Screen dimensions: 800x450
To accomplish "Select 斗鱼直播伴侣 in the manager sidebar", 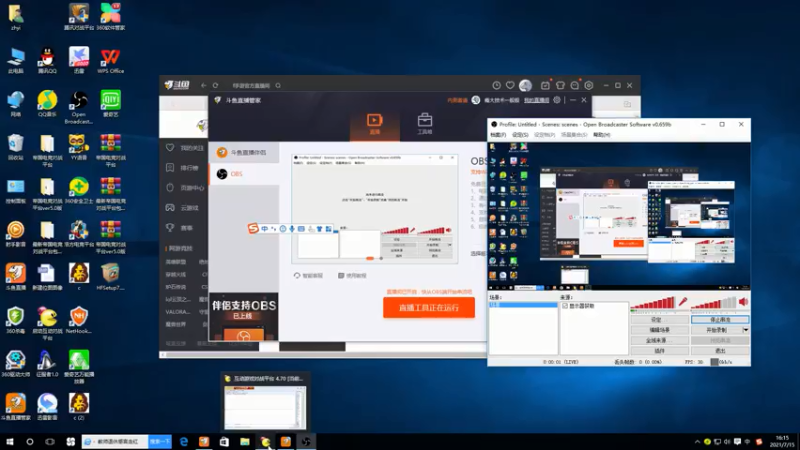I will point(244,153).
